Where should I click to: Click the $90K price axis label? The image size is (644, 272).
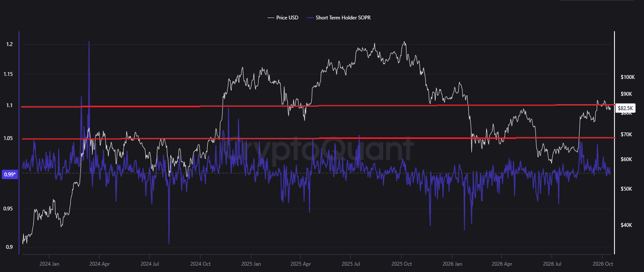626,95
